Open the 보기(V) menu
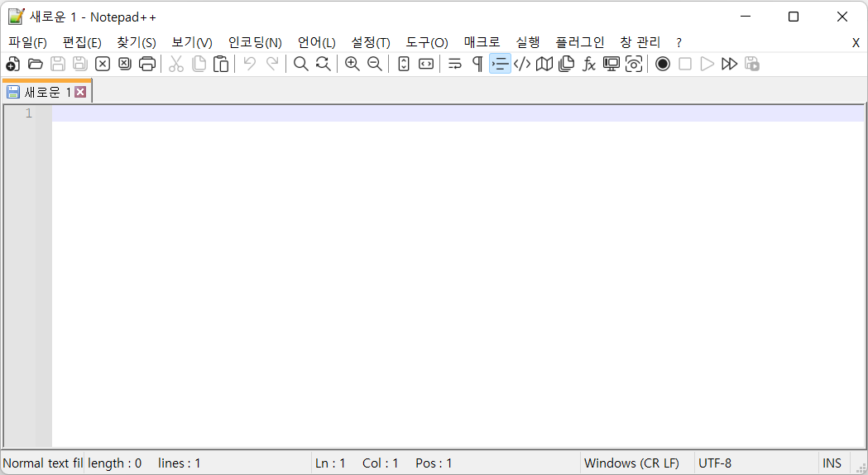 pyautogui.click(x=191, y=43)
